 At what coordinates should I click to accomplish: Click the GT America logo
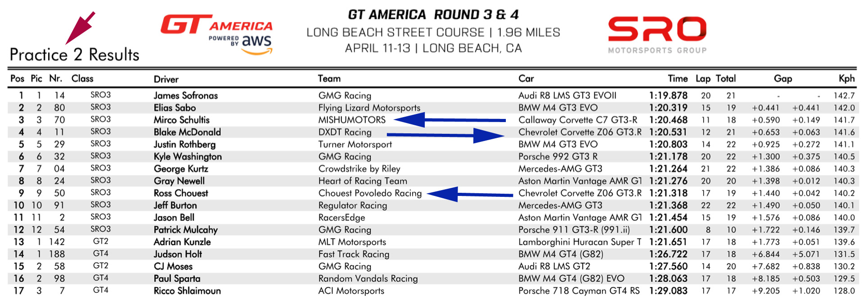pos(216,25)
